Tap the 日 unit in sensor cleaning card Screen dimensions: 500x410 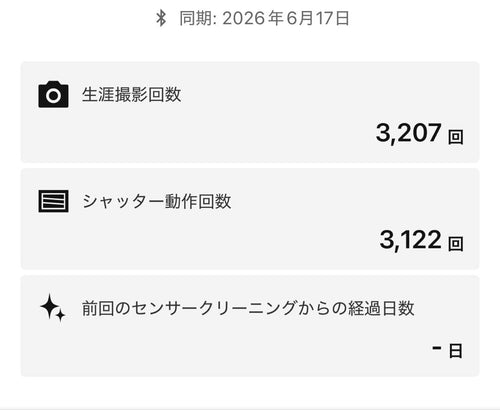click(456, 351)
